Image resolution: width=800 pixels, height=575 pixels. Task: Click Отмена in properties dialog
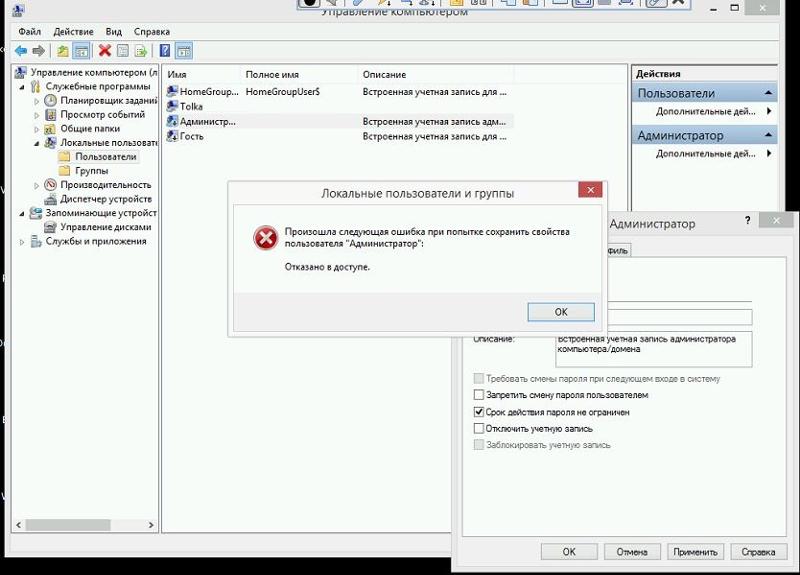[632, 552]
